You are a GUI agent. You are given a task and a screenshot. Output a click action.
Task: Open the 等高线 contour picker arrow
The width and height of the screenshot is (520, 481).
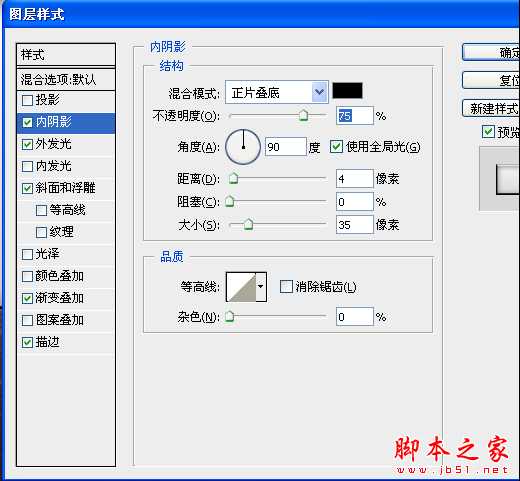[x=261, y=287]
